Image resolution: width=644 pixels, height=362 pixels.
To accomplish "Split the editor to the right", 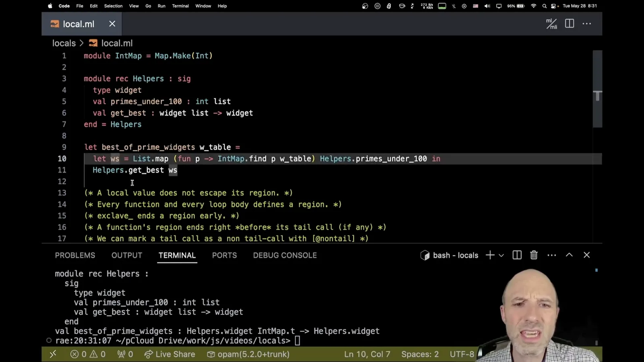I will (x=570, y=24).
